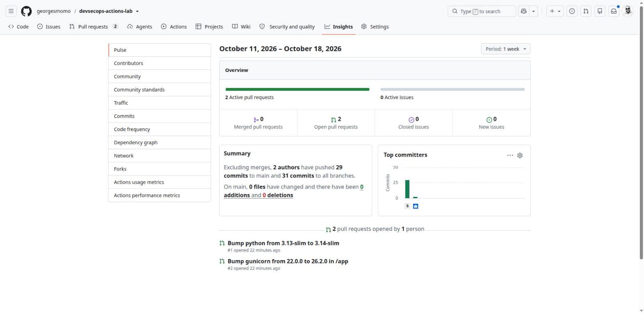Open the Period: 1 week dropdown
644x314 pixels.
506,49
